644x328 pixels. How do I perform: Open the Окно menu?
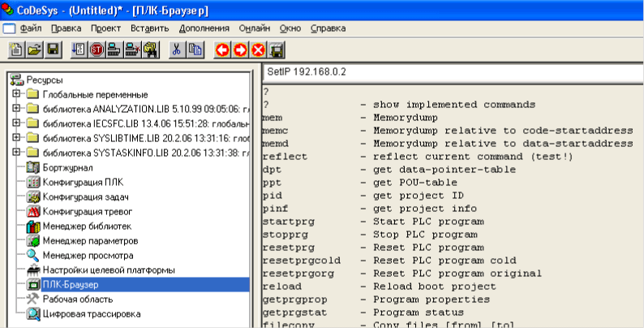[290, 28]
